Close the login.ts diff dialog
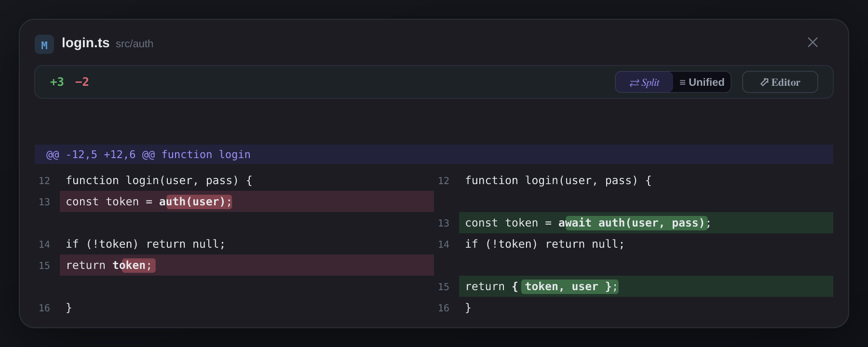This screenshot has height=347, width=868. click(813, 42)
